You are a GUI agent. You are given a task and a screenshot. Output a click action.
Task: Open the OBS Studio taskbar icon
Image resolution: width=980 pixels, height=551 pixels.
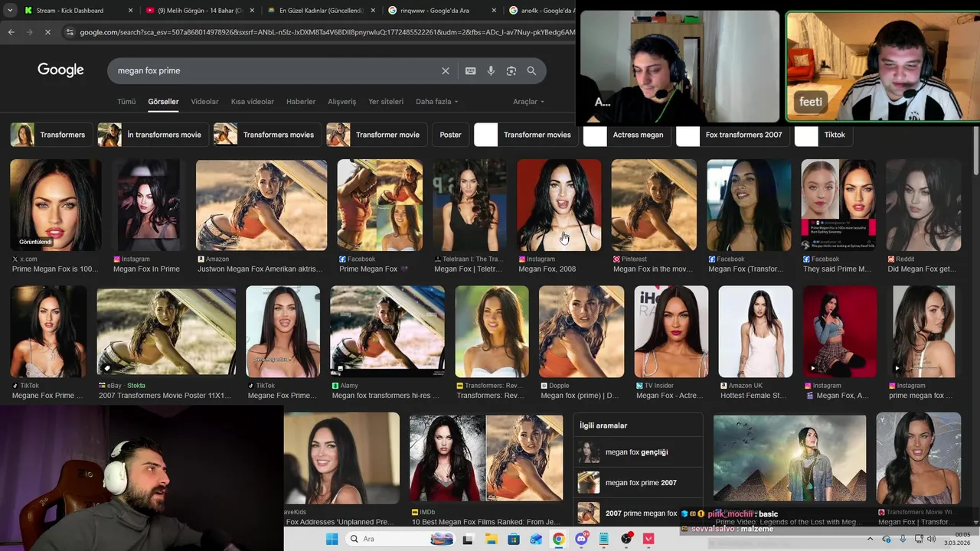click(x=627, y=539)
